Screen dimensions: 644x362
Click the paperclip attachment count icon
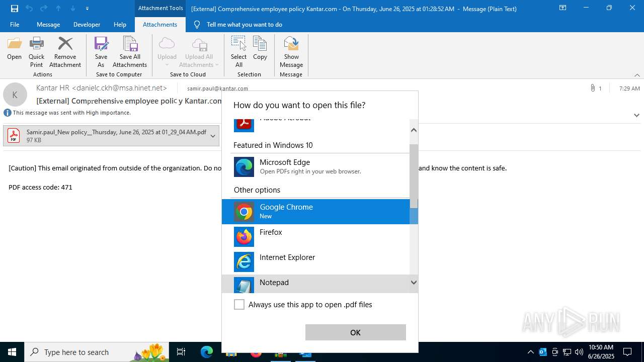coord(593,88)
